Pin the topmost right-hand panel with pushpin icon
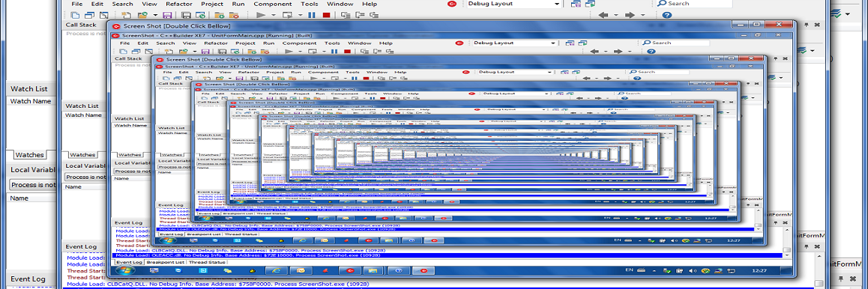Viewport: 868px width, 289px height. click(x=807, y=25)
